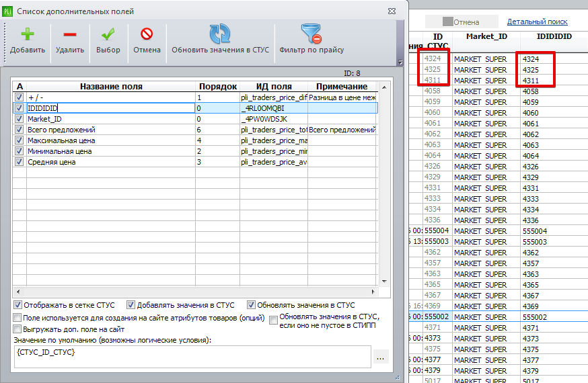Click pli_traders_price_dif field ID cell

click(274, 97)
